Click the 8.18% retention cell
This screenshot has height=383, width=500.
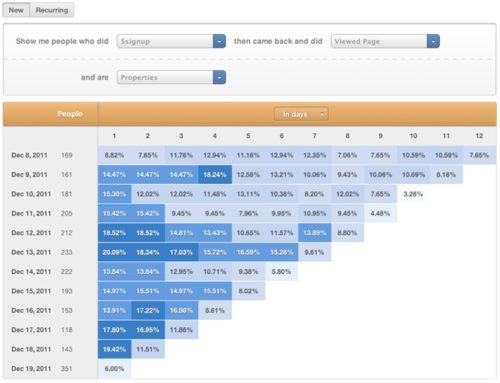click(x=446, y=175)
